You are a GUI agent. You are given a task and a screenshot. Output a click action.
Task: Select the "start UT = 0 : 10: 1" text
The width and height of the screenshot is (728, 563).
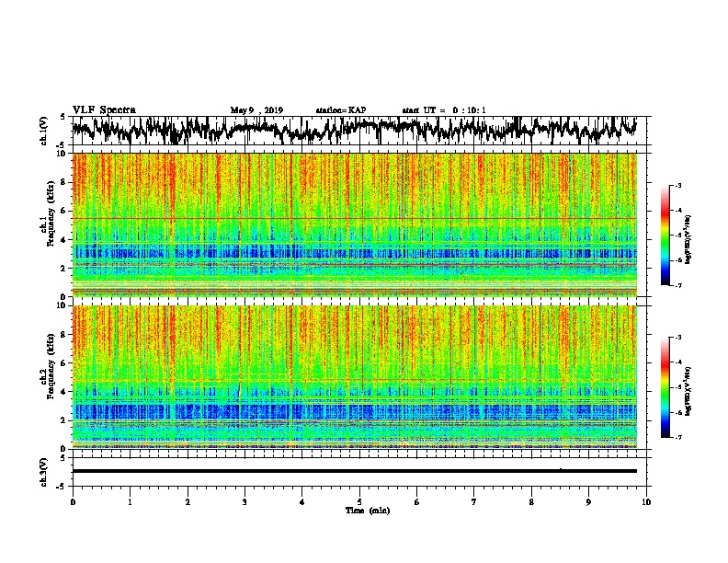tap(444, 110)
